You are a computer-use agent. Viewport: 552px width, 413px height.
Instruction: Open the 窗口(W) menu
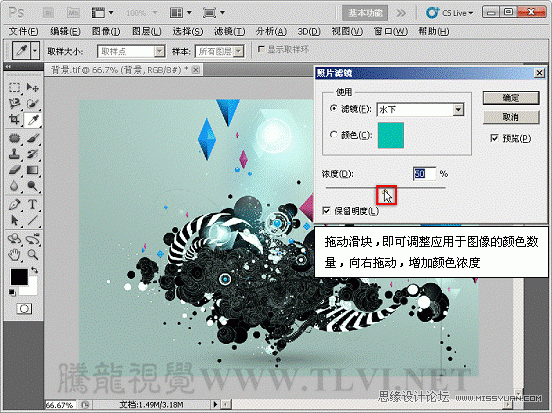(x=390, y=31)
